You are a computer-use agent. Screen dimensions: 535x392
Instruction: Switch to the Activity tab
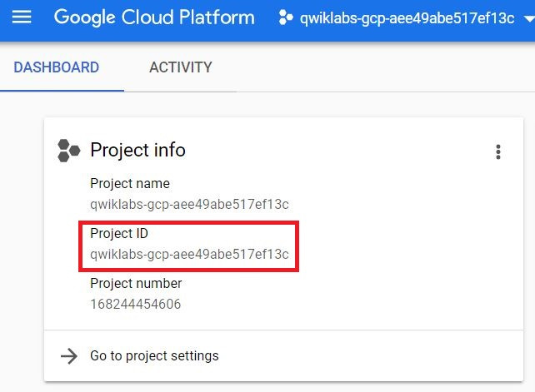tap(180, 67)
